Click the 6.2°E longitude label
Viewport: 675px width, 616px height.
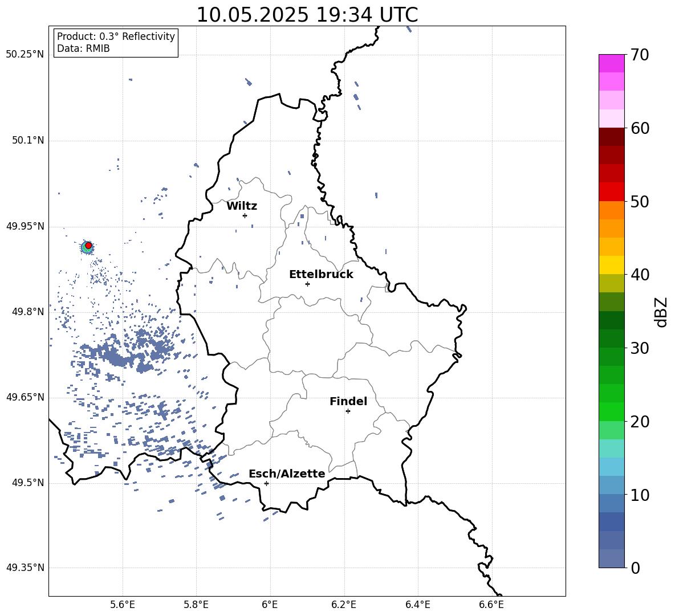click(344, 605)
